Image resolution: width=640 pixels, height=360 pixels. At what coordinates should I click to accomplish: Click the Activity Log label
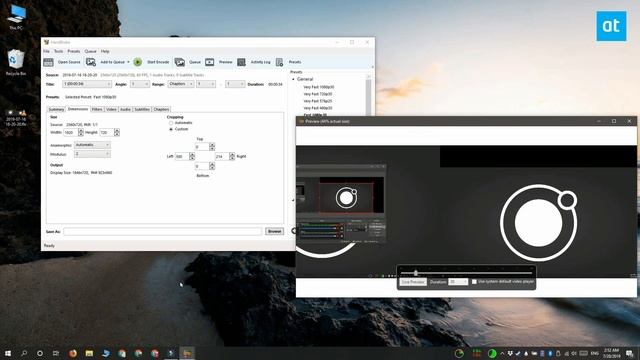[x=260, y=62]
